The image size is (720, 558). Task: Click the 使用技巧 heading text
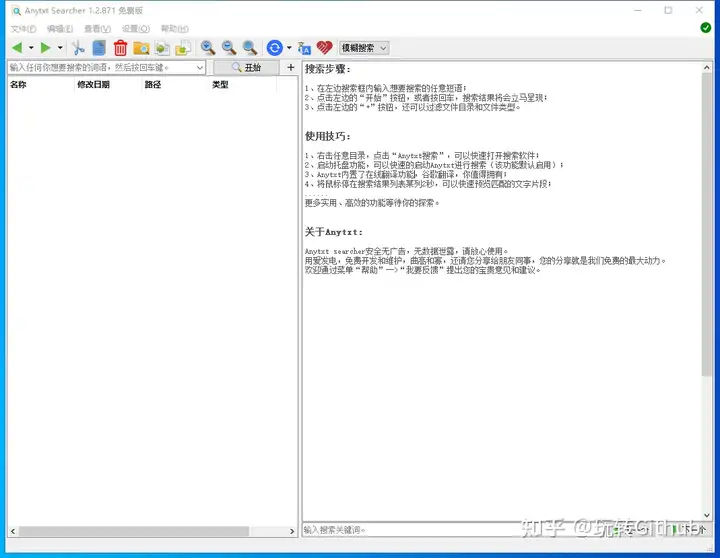[x=328, y=136]
